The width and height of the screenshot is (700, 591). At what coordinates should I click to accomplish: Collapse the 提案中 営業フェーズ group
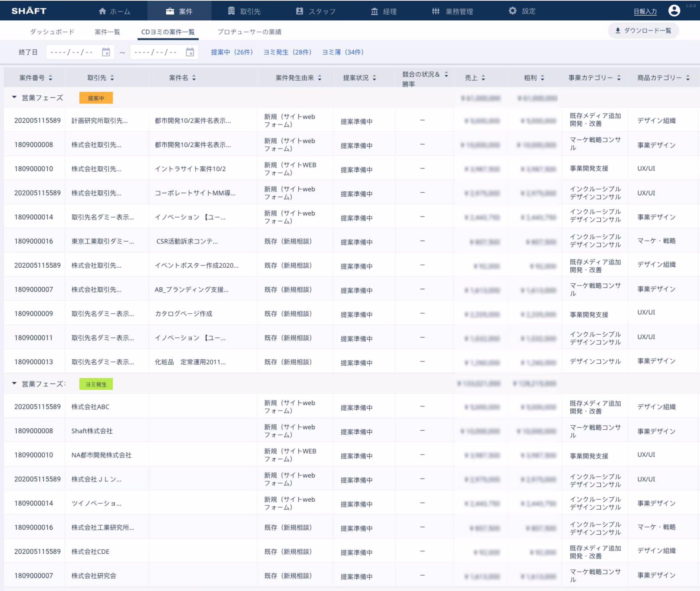pyautogui.click(x=14, y=97)
